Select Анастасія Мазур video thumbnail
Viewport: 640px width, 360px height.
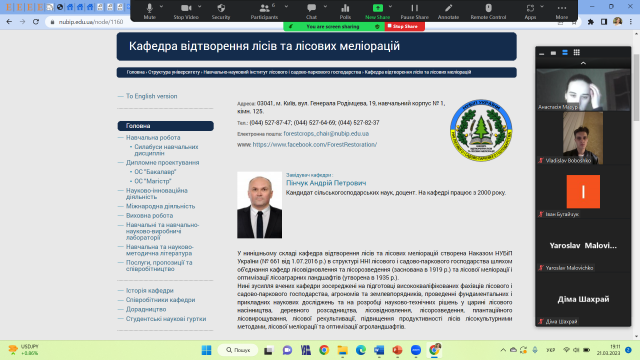(x=583, y=90)
